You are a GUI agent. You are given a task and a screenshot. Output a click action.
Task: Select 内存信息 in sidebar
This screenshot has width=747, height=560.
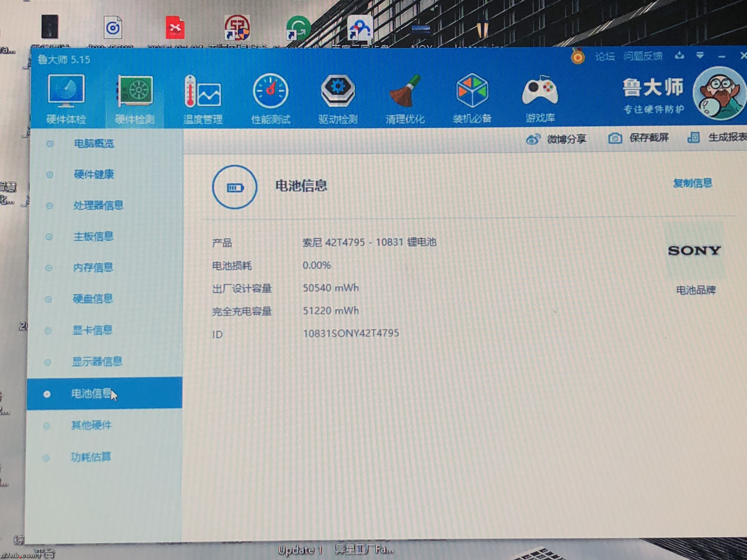click(93, 267)
